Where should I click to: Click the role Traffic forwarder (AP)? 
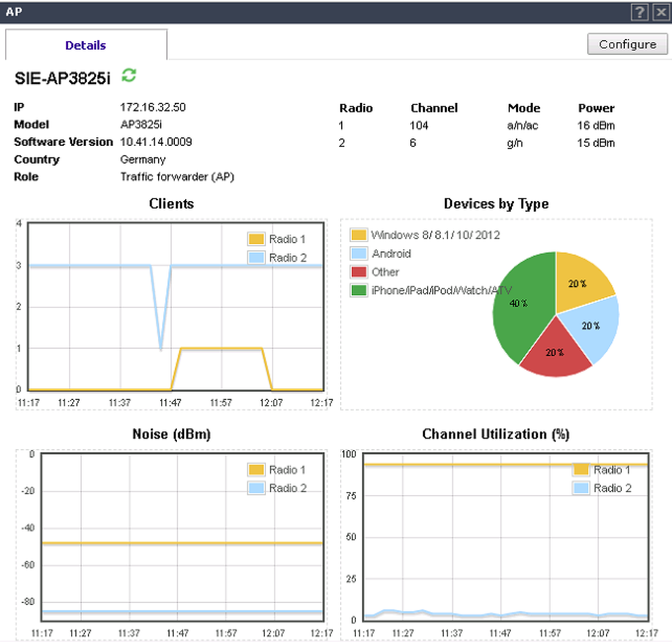tap(177, 177)
